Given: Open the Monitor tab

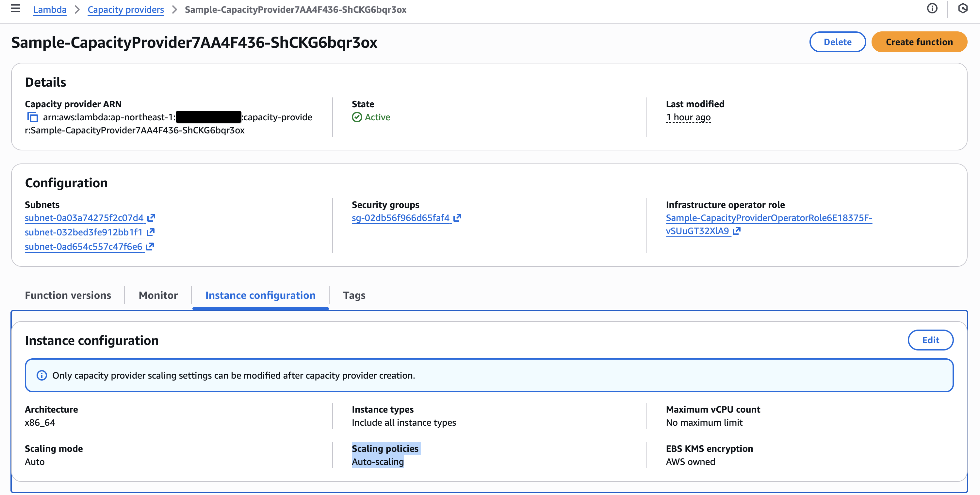Looking at the screenshot, I should [x=158, y=295].
